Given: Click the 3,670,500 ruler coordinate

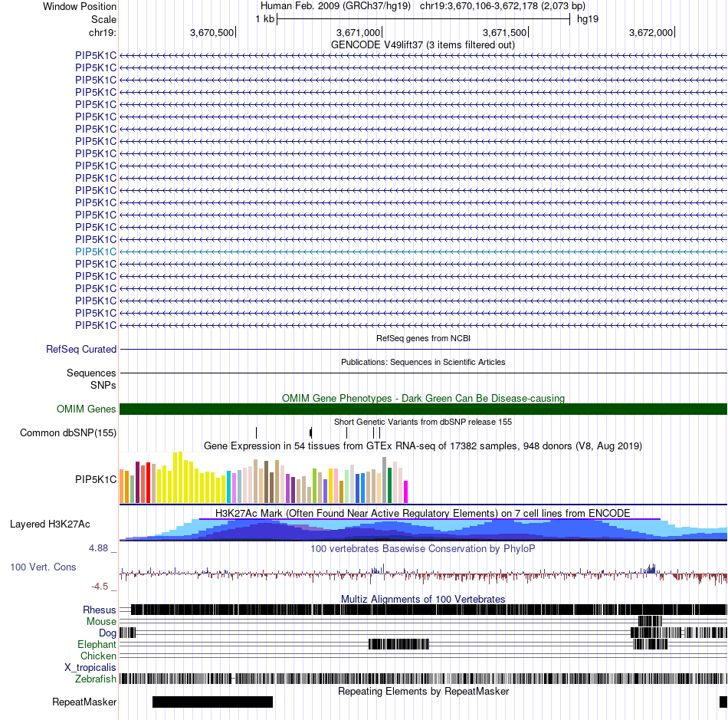Looking at the screenshot, I should coord(212,32).
